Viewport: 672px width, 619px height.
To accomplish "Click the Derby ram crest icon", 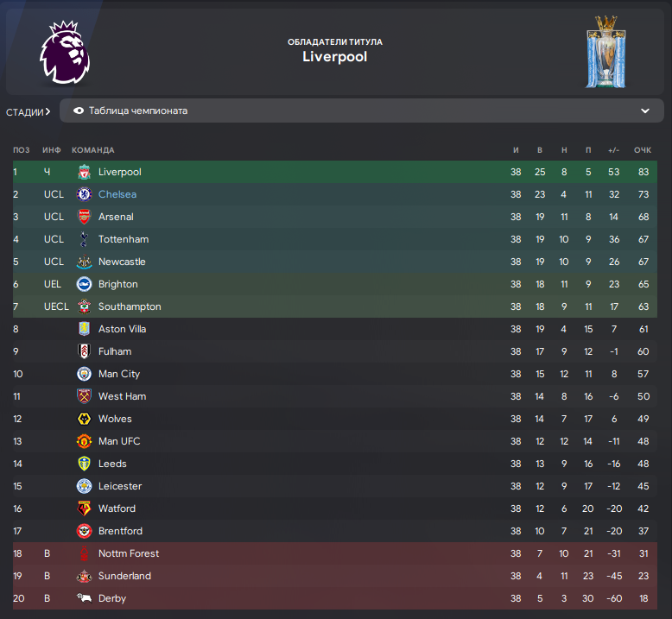I will (84, 597).
